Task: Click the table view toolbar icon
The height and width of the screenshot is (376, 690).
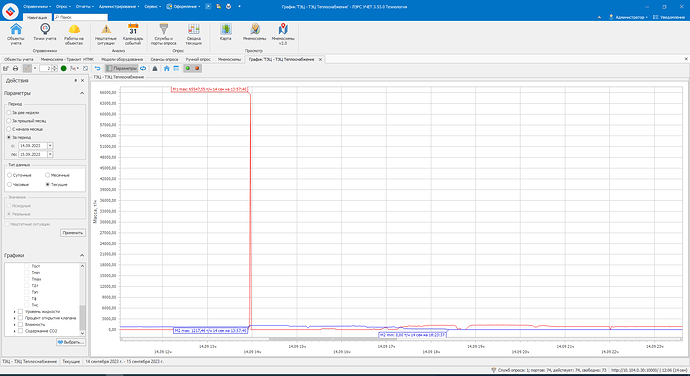Action: pyautogui.click(x=176, y=68)
